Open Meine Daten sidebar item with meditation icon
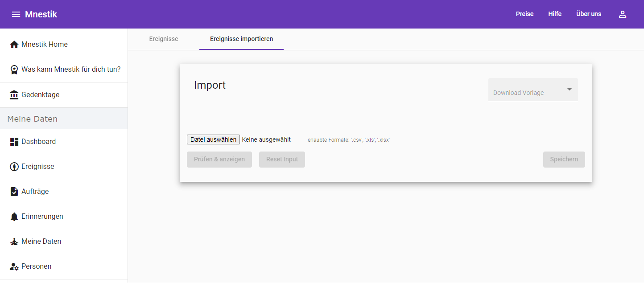 tap(41, 242)
